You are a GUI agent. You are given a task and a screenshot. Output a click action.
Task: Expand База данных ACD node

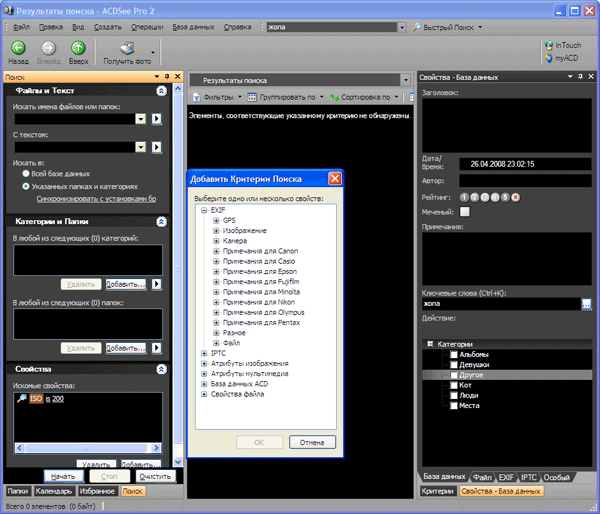(x=204, y=384)
